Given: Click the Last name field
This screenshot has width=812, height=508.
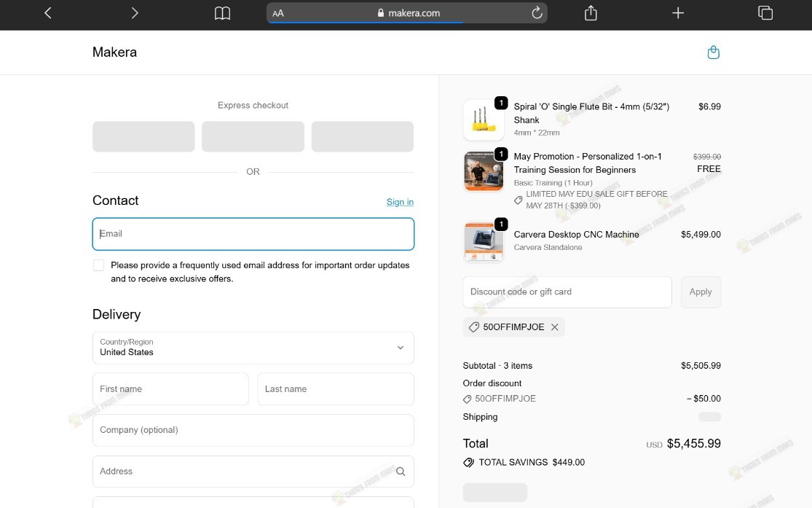Looking at the screenshot, I should pyautogui.click(x=336, y=388).
